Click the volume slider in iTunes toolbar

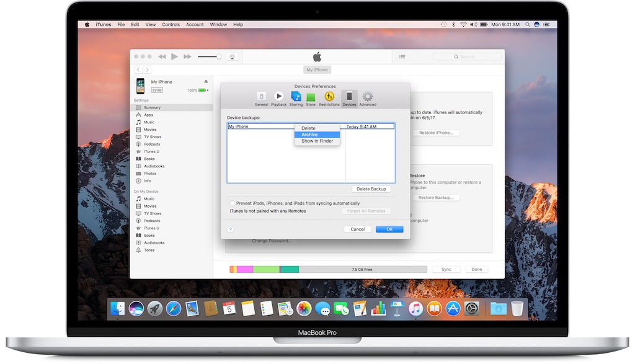[210, 56]
